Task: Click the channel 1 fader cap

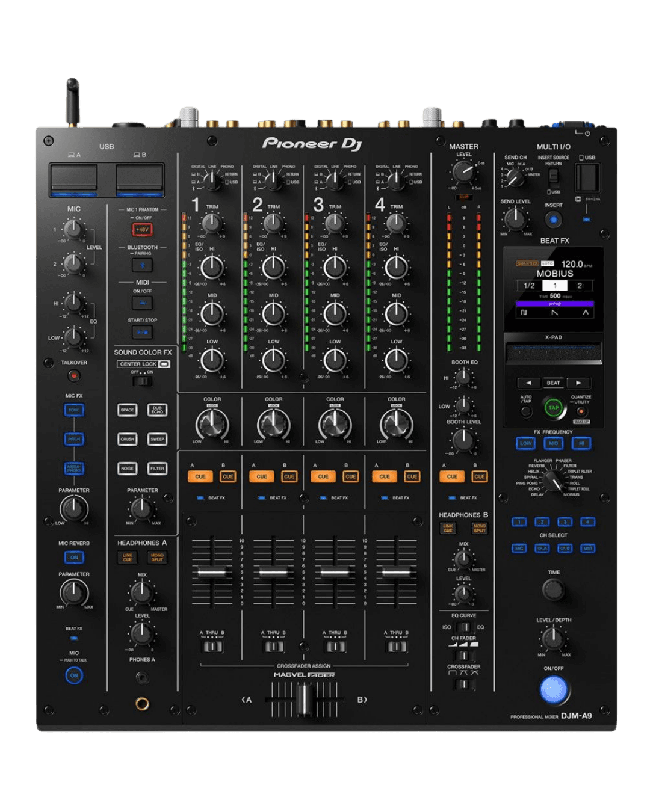Action: (x=212, y=571)
